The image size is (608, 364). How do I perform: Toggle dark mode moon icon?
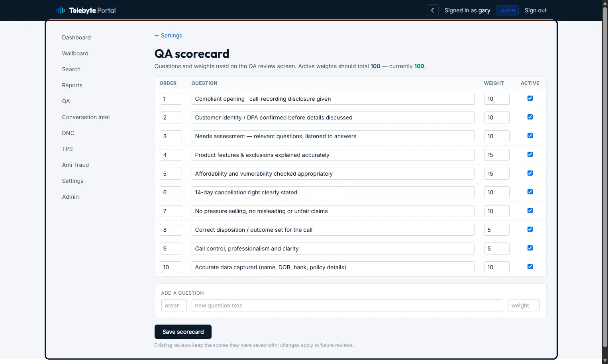coord(433,10)
